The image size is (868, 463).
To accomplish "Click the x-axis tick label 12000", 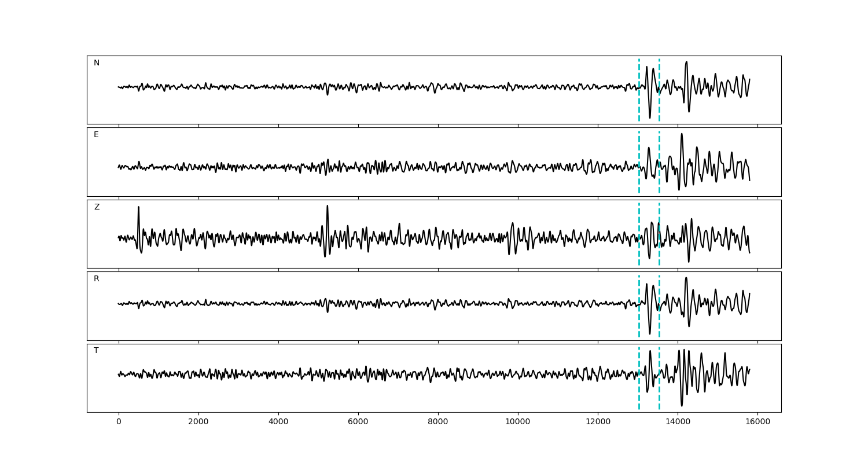I will 598,422.
